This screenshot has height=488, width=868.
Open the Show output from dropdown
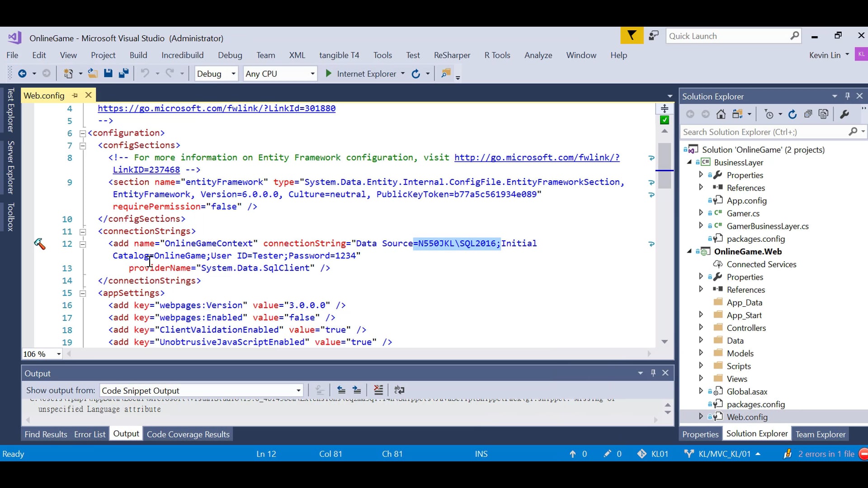[x=298, y=390]
